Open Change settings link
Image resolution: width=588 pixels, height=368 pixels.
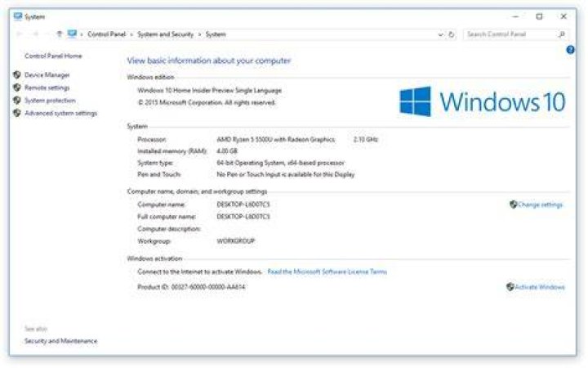coord(541,204)
